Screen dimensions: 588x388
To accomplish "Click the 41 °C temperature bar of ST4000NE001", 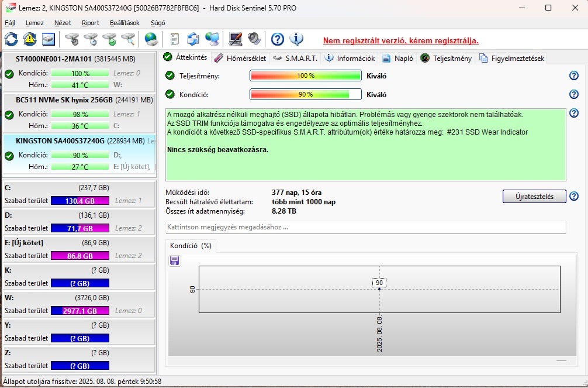I will [x=80, y=85].
